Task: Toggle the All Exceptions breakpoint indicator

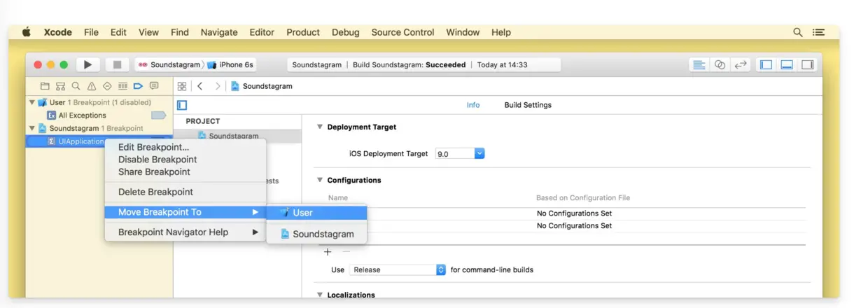Action: (x=159, y=115)
